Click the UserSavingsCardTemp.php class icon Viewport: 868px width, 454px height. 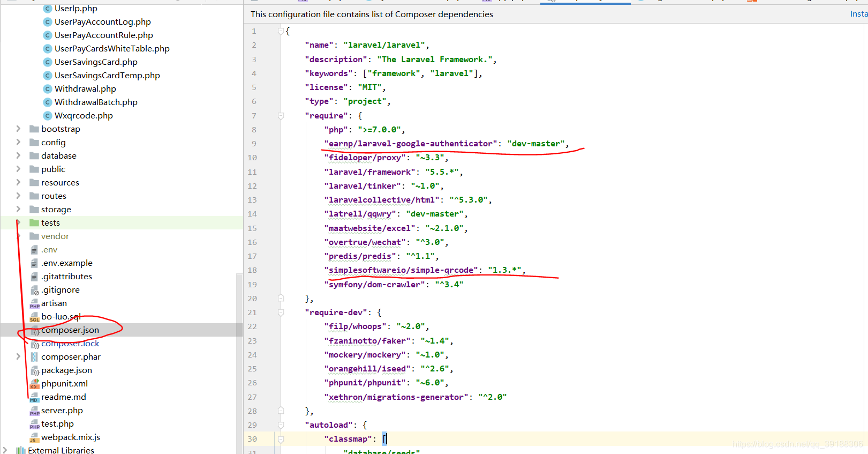[x=48, y=76]
